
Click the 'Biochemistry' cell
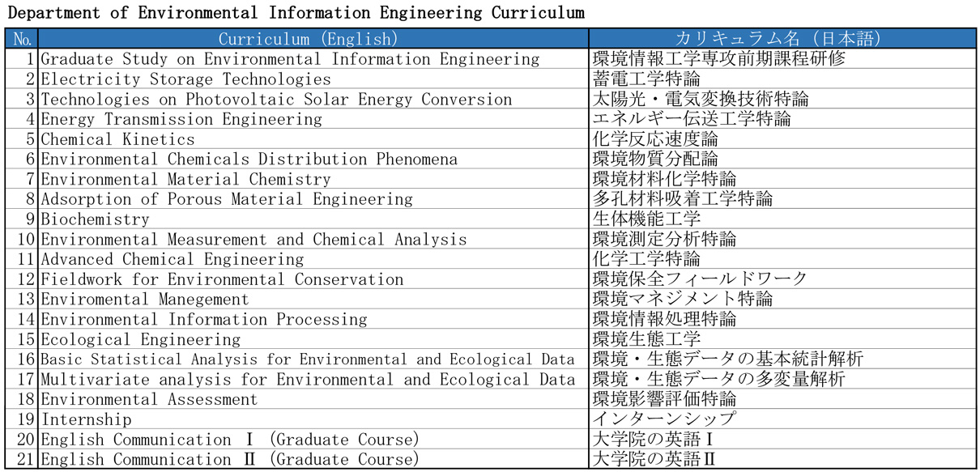point(313,219)
